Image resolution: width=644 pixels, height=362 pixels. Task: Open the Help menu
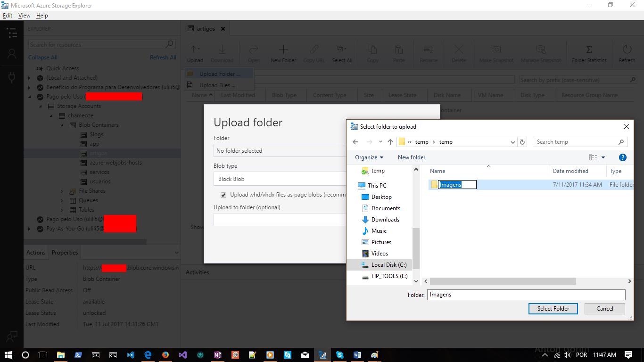(x=42, y=16)
